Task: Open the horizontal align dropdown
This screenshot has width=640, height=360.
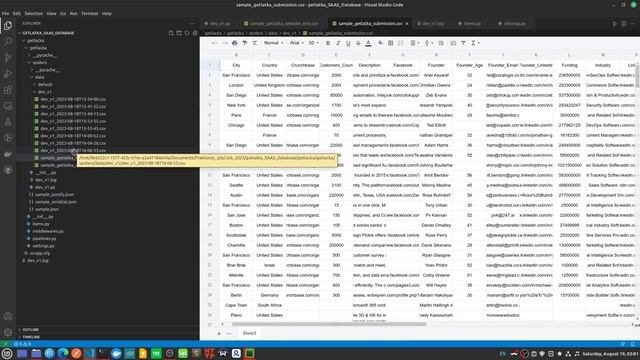Action: (414, 43)
